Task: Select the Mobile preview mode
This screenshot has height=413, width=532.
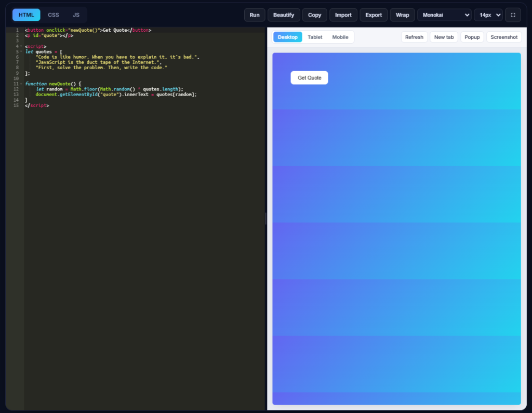Action: click(340, 37)
